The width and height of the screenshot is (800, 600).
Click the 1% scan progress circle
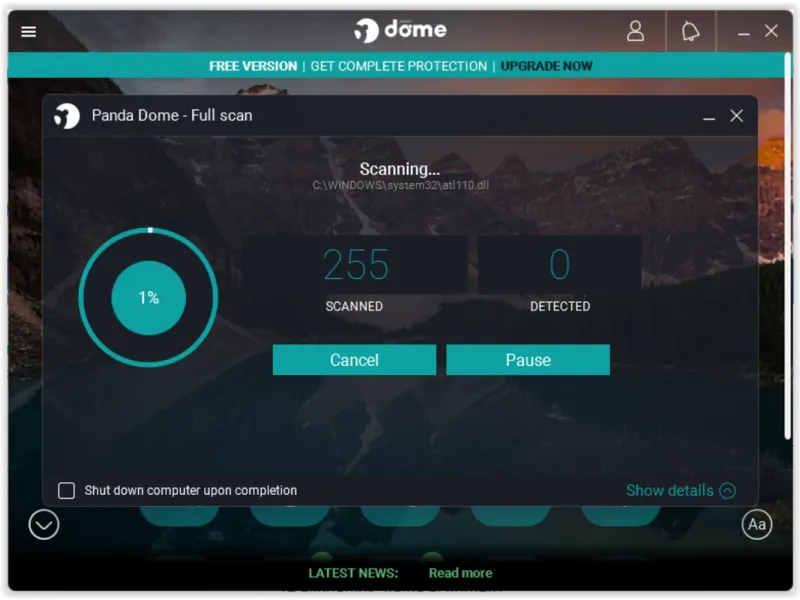pos(148,297)
